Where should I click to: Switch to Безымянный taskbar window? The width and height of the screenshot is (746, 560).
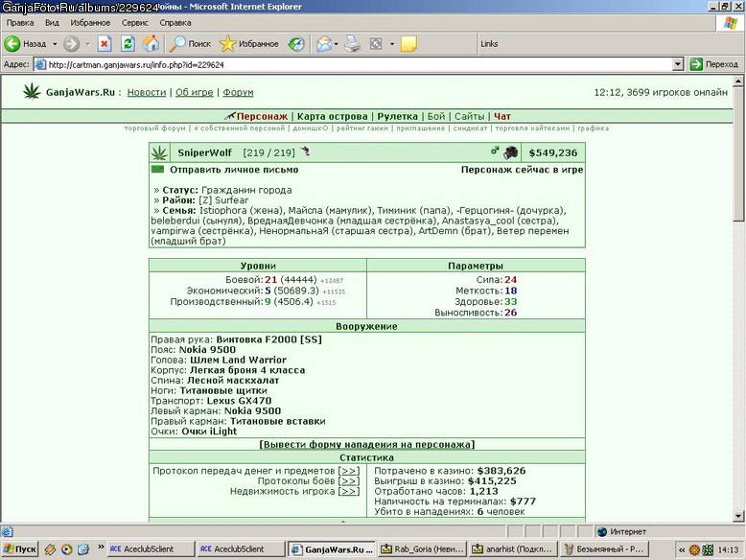[603, 549]
